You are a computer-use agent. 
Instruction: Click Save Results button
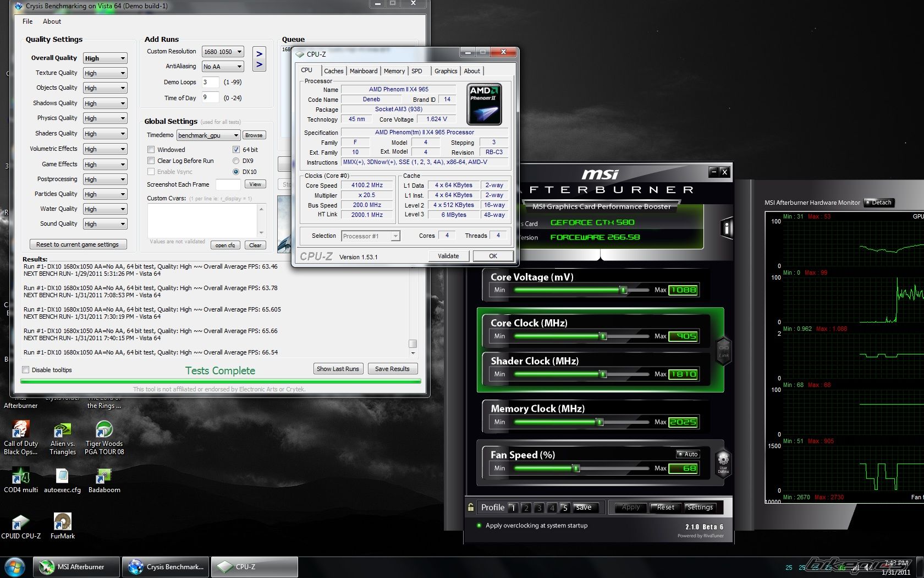pyautogui.click(x=392, y=369)
